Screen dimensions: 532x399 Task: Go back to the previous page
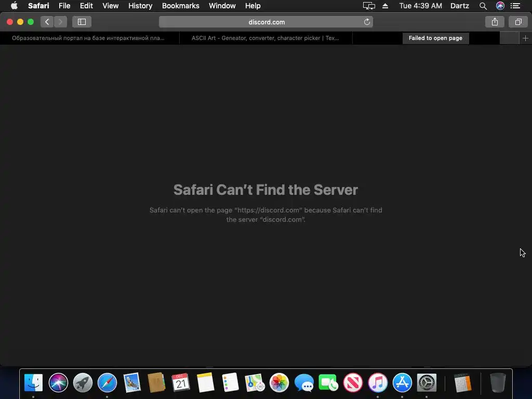click(47, 22)
